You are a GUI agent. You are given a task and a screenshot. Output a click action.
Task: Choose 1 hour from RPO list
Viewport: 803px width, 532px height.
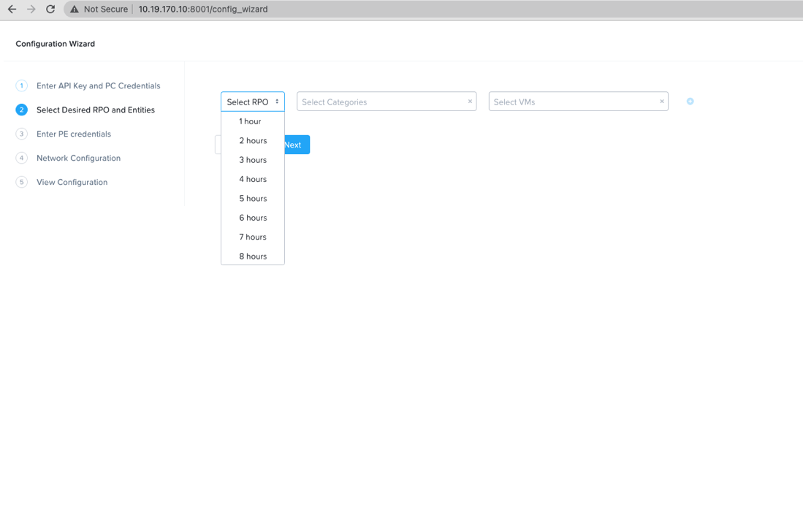tap(250, 121)
